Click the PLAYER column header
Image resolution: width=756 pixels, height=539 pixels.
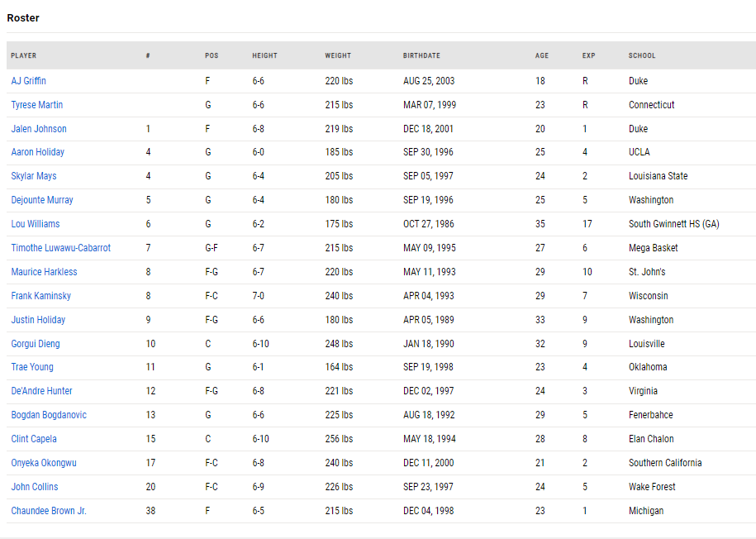pyautogui.click(x=24, y=55)
